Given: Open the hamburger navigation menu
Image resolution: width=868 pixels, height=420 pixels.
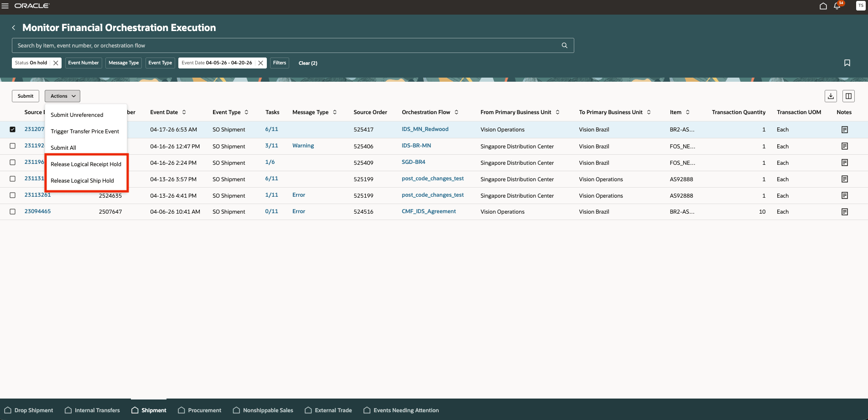Looking at the screenshot, I should [5, 6].
